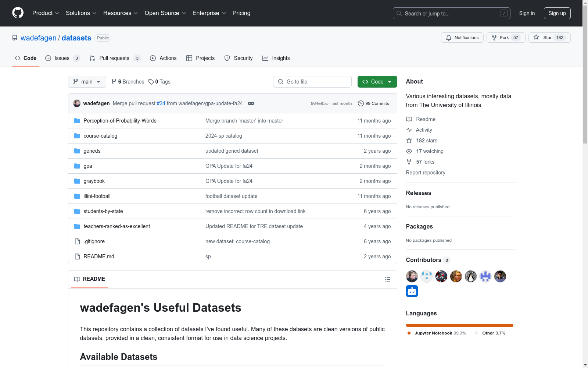Click the penguin contributor avatar
588x368 pixels.
coord(471,276)
